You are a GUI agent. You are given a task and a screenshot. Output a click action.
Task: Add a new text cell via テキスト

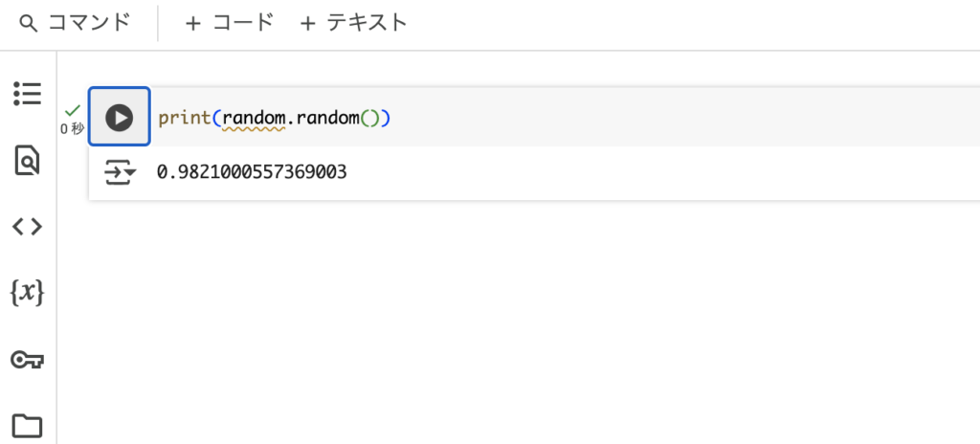pos(353,23)
